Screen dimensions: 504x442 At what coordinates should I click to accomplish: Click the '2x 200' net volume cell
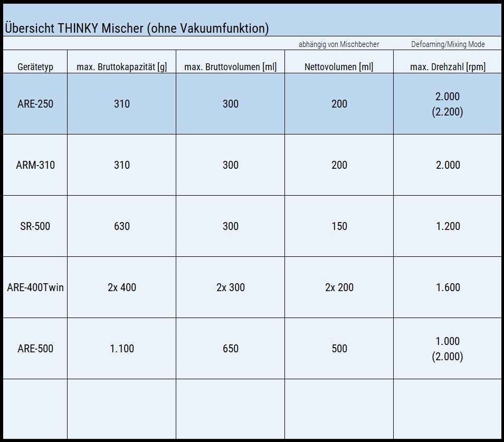(339, 287)
